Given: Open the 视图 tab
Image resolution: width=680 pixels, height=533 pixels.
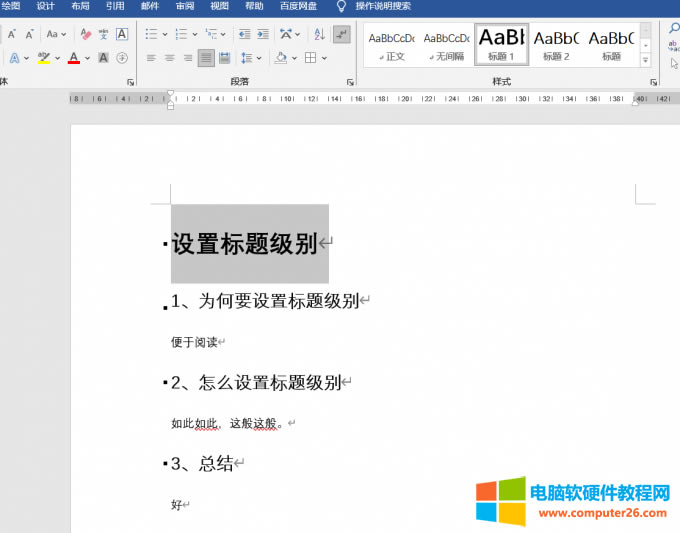Looking at the screenshot, I should pos(219,6).
